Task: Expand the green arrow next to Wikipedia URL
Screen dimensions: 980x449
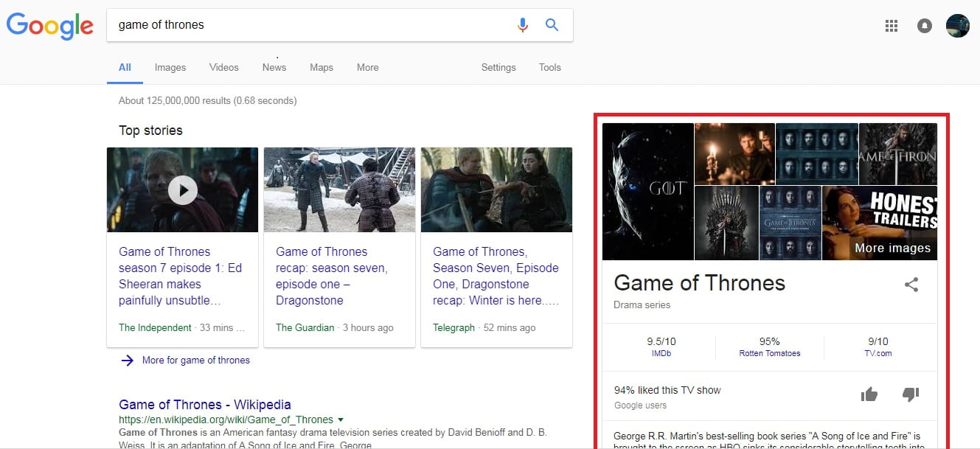Action: 340,420
